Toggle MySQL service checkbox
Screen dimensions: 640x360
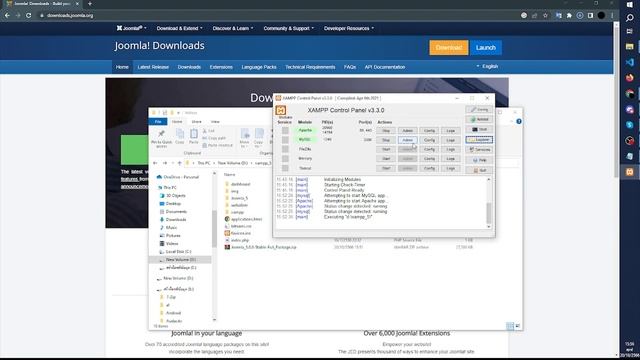click(x=285, y=140)
